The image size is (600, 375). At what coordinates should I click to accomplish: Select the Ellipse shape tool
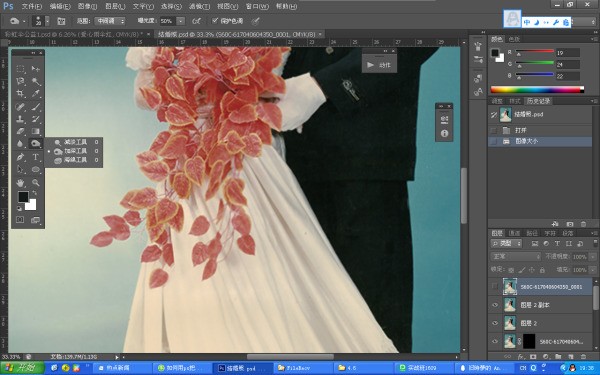pos(36,169)
